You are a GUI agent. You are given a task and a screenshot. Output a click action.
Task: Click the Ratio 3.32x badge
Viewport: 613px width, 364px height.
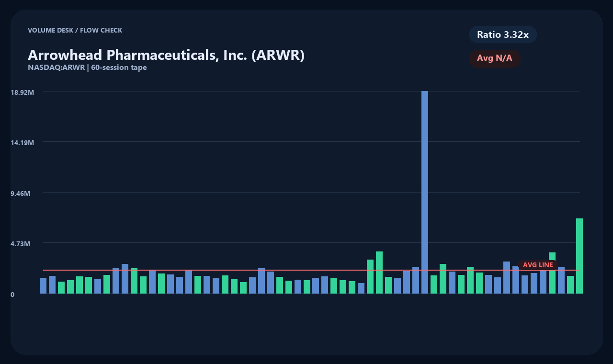(x=503, y=34)
